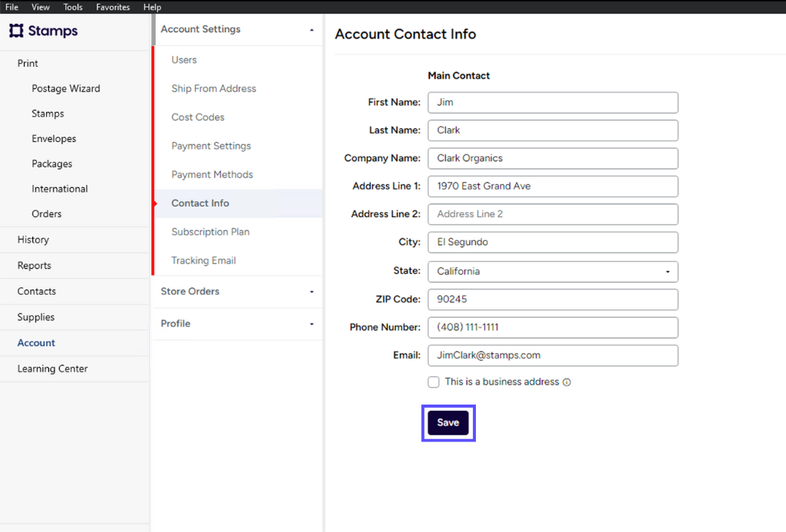786x532 pixels.
Task: Select Contact Info in Account Settings
Action: coord(239,203)
